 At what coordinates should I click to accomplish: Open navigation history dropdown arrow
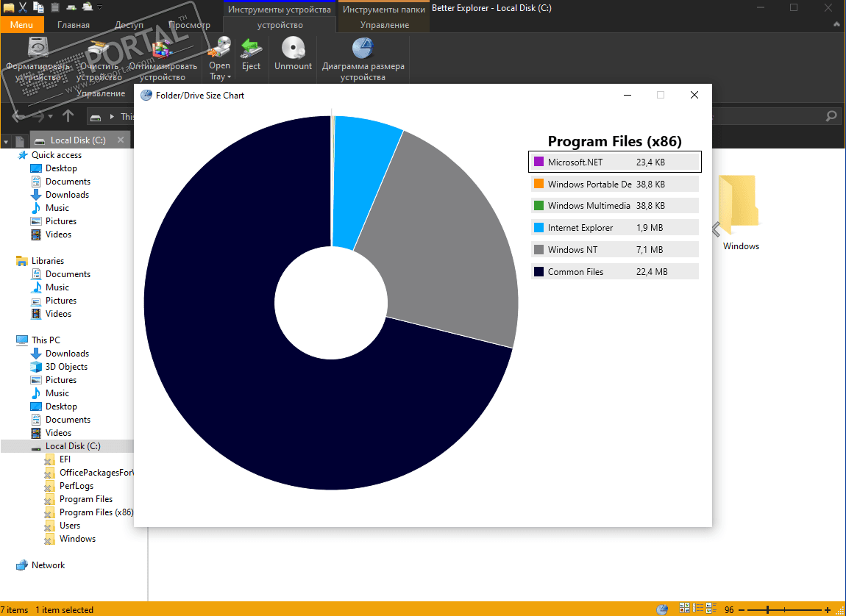[50, 116]
